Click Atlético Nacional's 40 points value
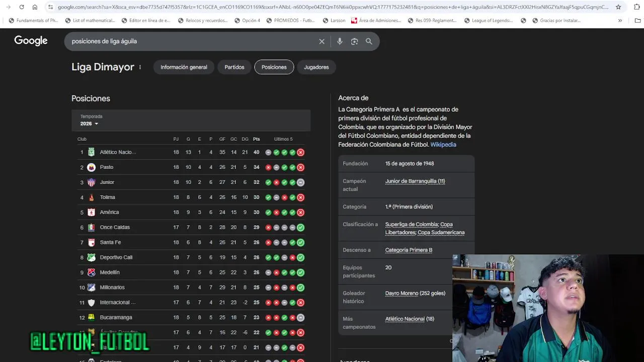 [257, 152]
